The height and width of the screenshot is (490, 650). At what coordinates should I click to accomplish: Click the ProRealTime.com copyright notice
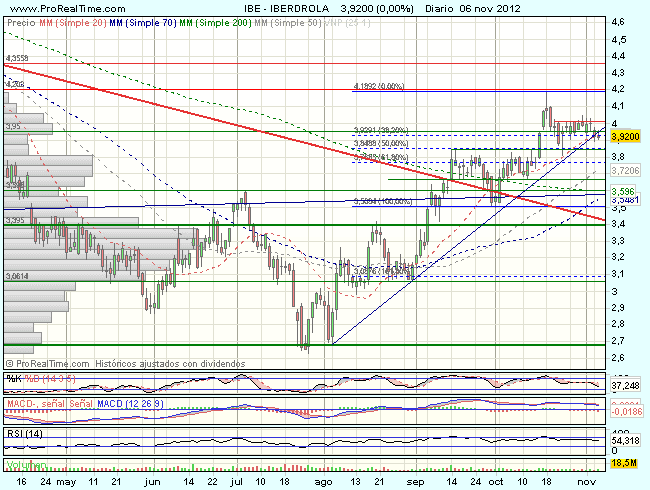pos(47,364)
